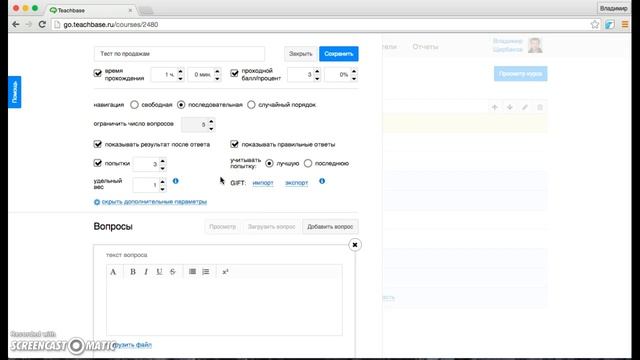Click the test title input field

point(179,53)
